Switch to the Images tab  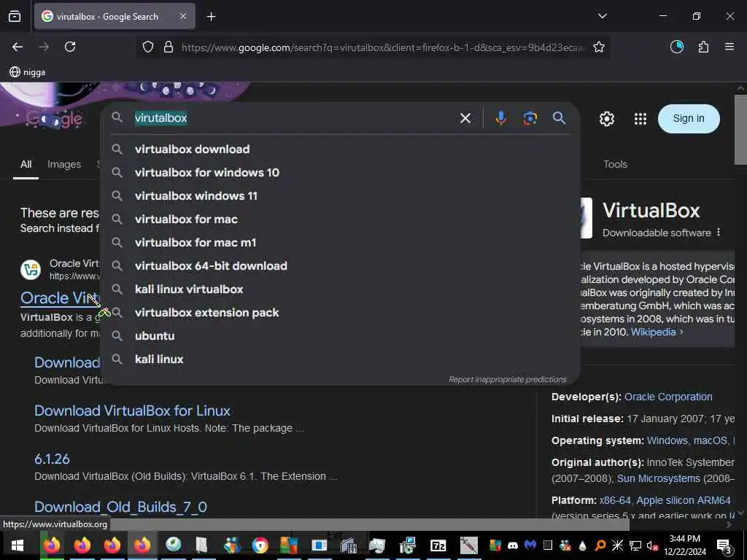pyautogui.click(x=64, y=164)
